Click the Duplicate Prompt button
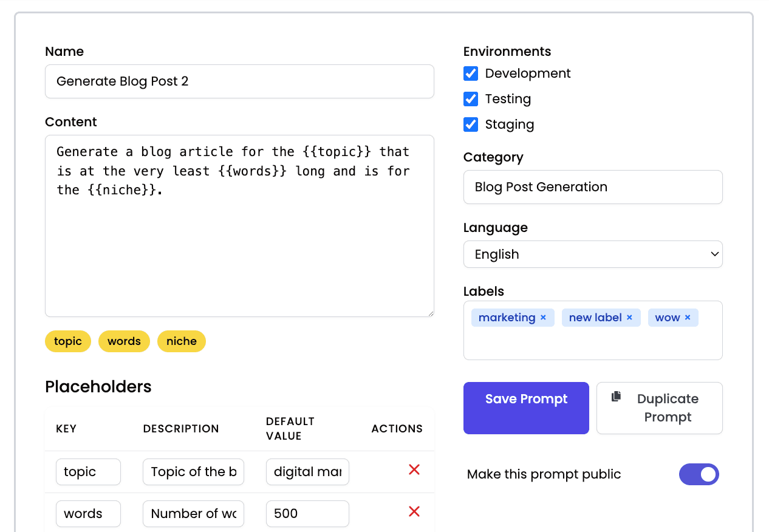The width and height of the screenshot is (769, 532). click(660, 408)
